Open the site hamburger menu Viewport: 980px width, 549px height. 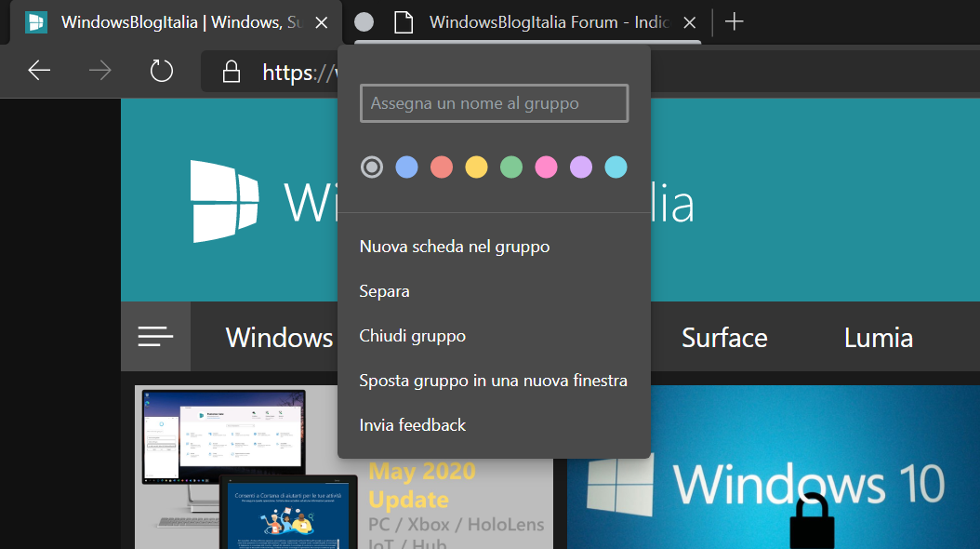click(x=155, y=337)
